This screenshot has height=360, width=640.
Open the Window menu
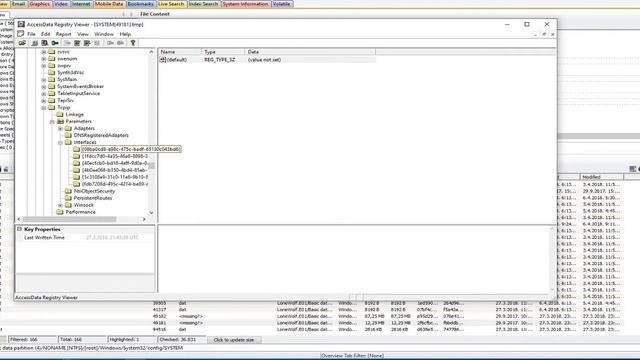(x=104, y=34)
